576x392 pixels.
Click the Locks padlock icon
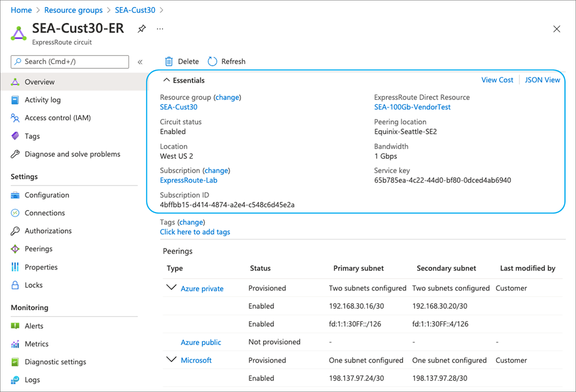click(15, 285)
